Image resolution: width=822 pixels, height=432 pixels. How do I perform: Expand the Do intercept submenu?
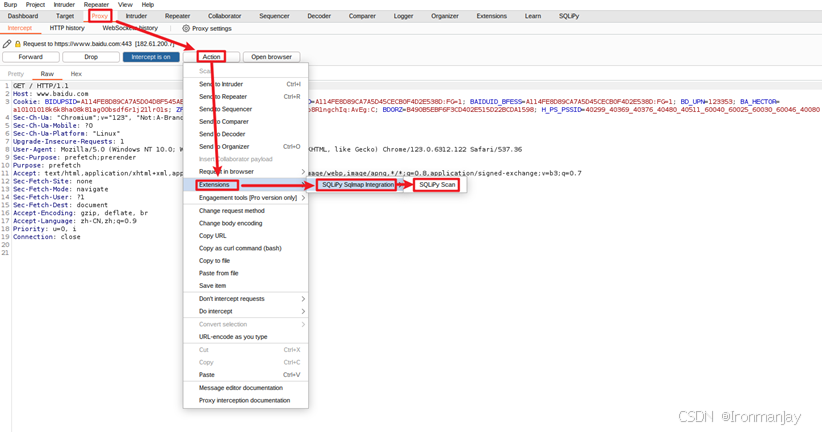pos(303,311)
